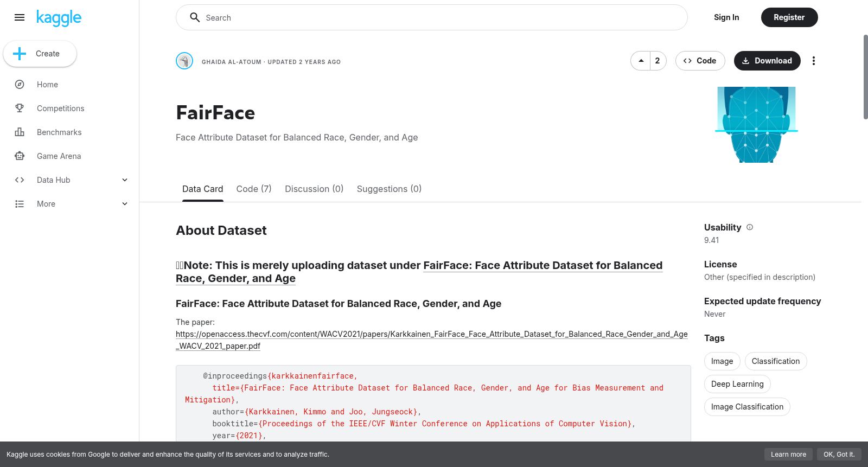Screen dimensions: 868x467
Task: Click the Home compass icon
Action: click(x=20, y=85)
